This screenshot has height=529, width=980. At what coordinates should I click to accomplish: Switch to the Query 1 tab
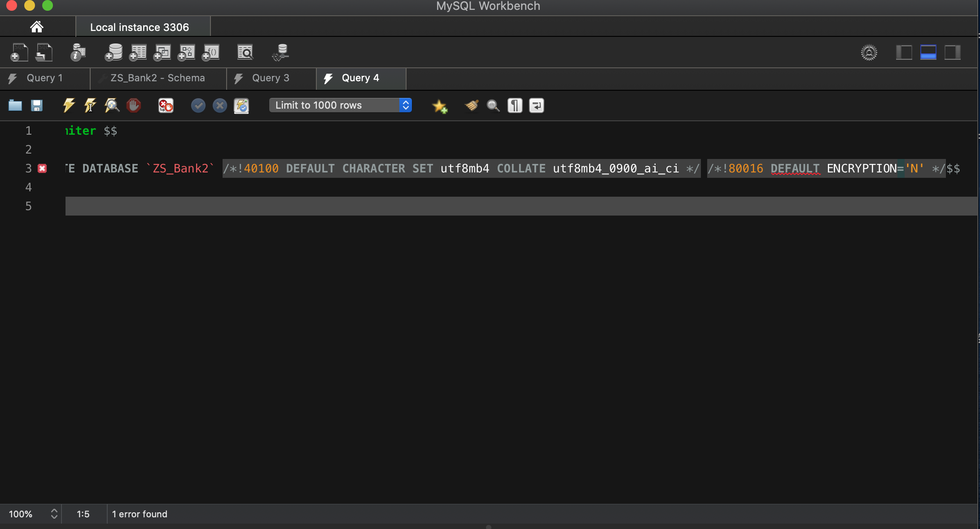(45, 78)
